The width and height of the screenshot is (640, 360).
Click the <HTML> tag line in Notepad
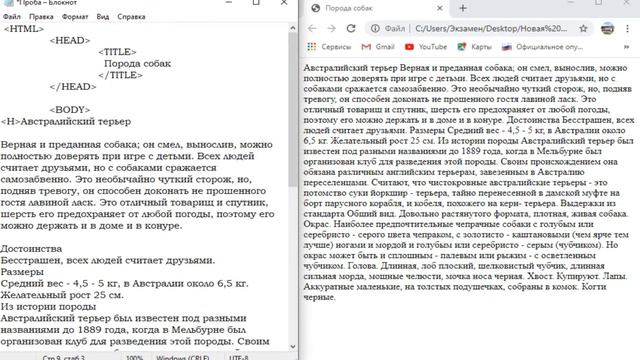(x=24, y=29)
